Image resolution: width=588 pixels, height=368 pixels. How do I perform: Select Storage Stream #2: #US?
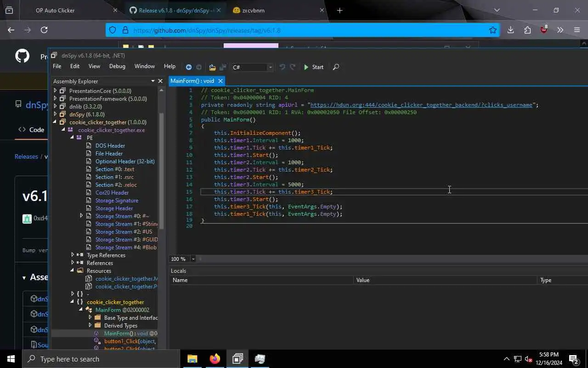pyautogui.click(x=124, y=232)
